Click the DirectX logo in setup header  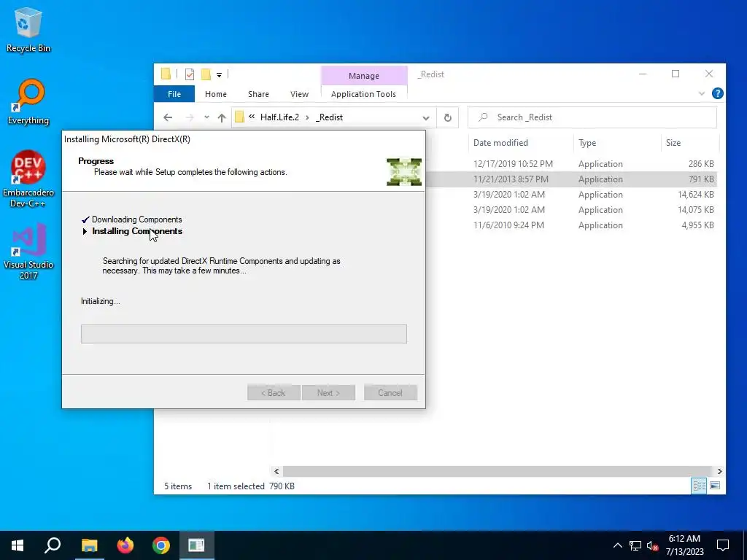(404, 172)
